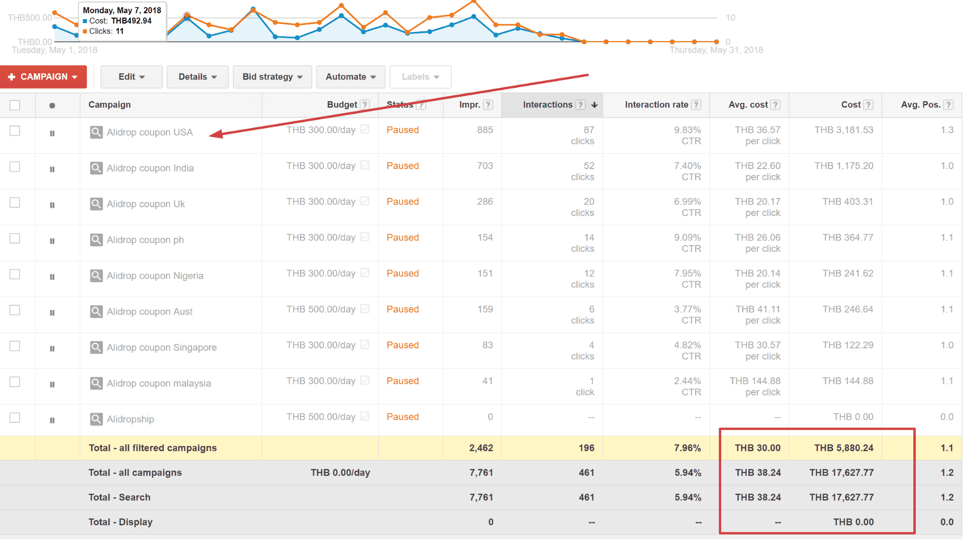Click the paused status icon for Alidrop coupon India
The height and width of the screenshot is (540, 980).
[x=52, y=169]
